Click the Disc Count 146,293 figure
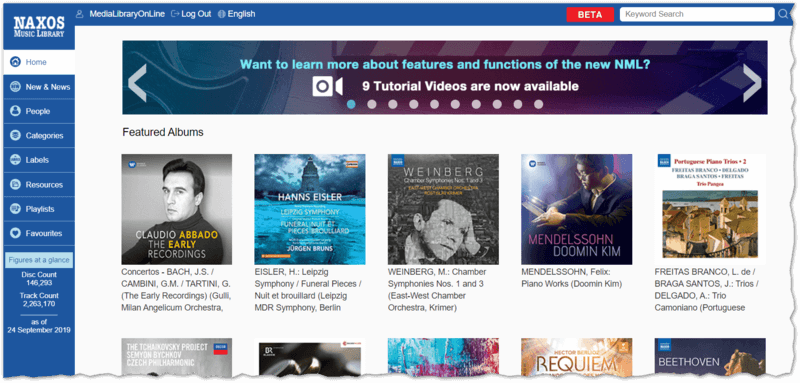This screenshot has width=800, height=383. coord(39,278)
